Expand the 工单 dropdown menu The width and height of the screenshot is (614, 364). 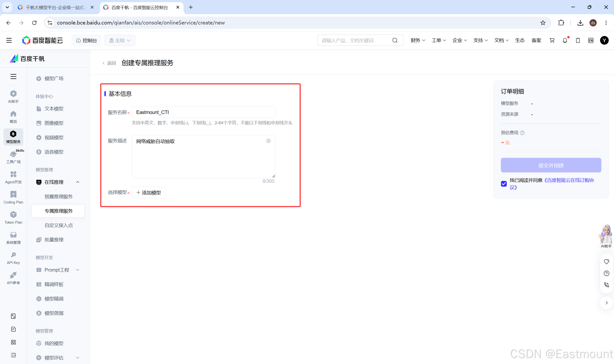(439, 40)
